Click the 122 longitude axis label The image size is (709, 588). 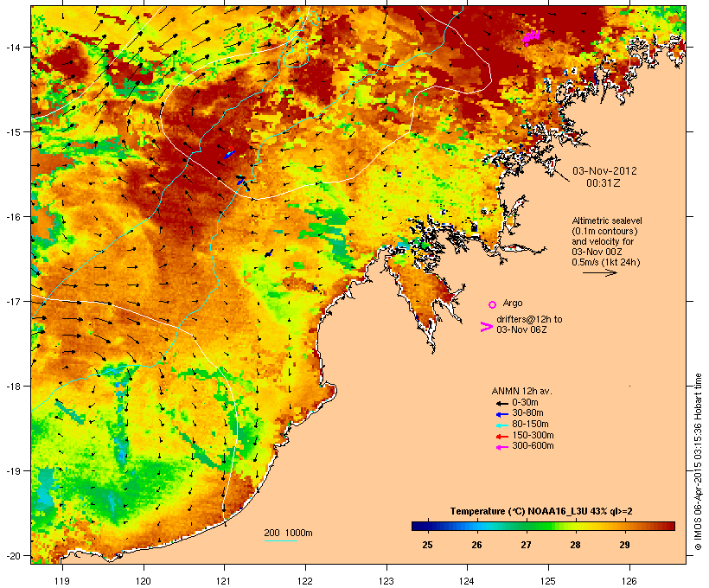(x=305, y=581)
